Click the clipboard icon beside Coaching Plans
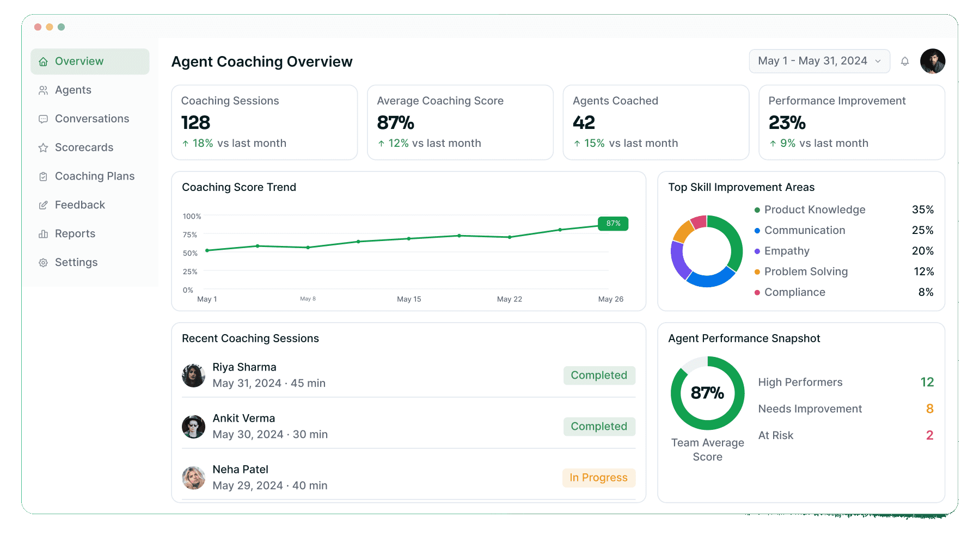The height and width of the screenshot is (543, 980). (x=43, y=176)
